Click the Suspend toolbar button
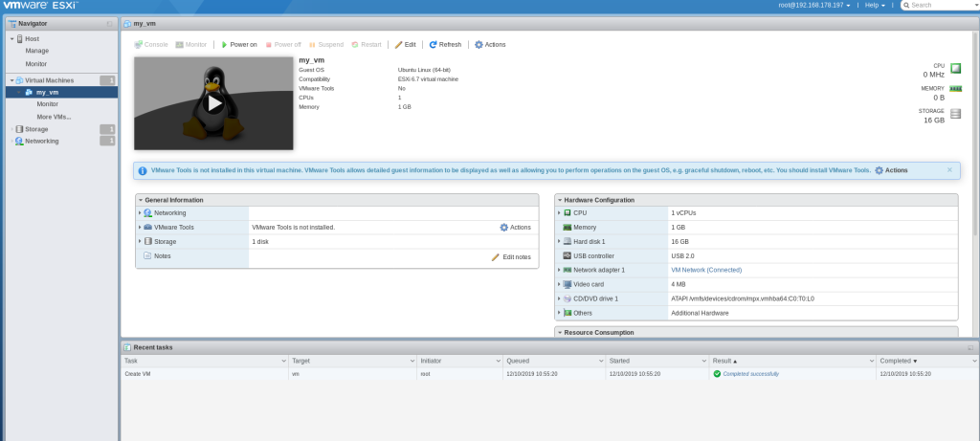The width and height of the screenshot is (980, 441). pos(326,45)
